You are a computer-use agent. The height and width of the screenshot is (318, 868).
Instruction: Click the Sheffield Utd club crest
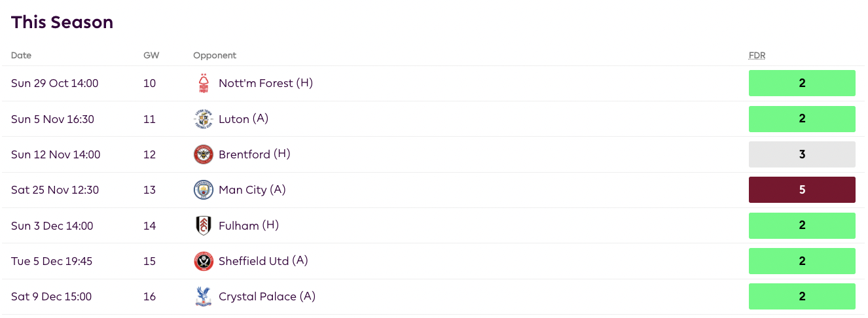204,261
